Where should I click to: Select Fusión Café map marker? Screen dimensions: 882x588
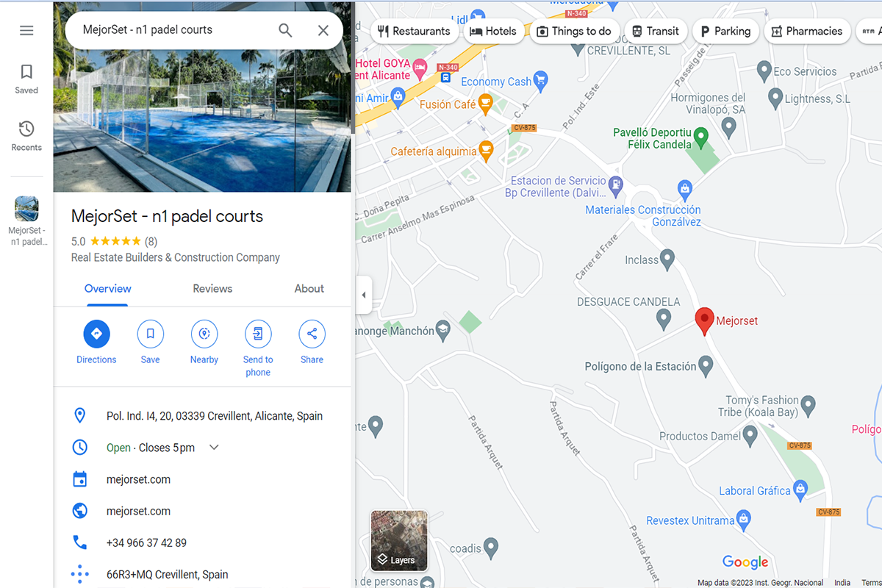[484, 104]
